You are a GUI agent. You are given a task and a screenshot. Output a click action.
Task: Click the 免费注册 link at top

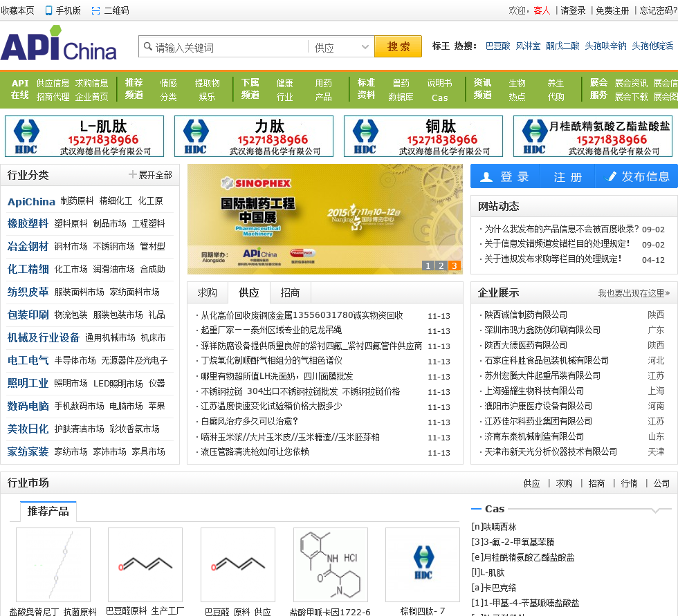[612, 11]
